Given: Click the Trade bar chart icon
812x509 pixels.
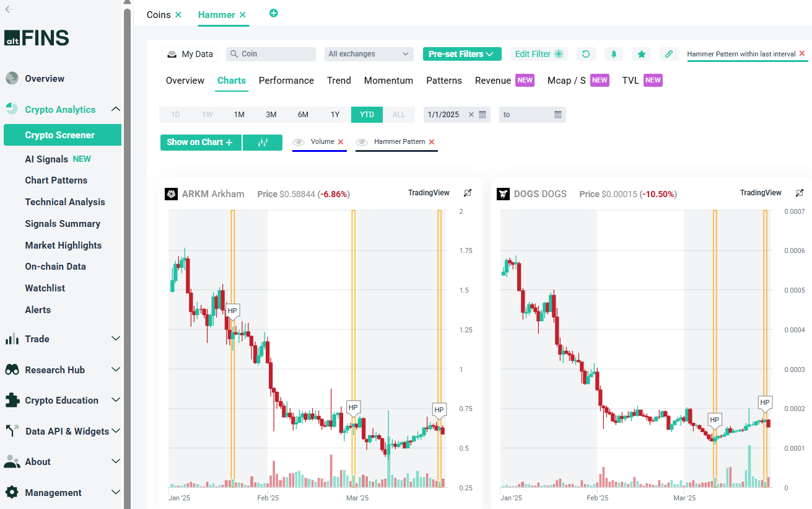Looking at the screenshot, I should pyautogui.click(x=12, y=339).
